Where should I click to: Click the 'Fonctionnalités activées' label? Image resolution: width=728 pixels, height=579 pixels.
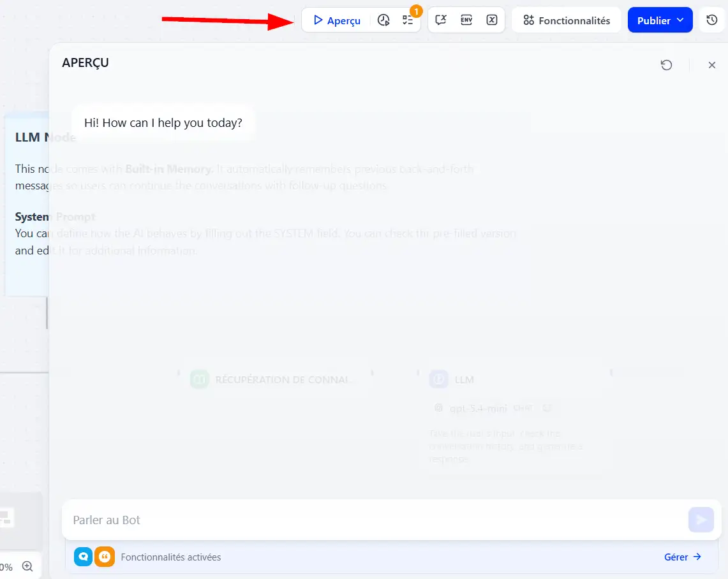click(x=171, y=557)
